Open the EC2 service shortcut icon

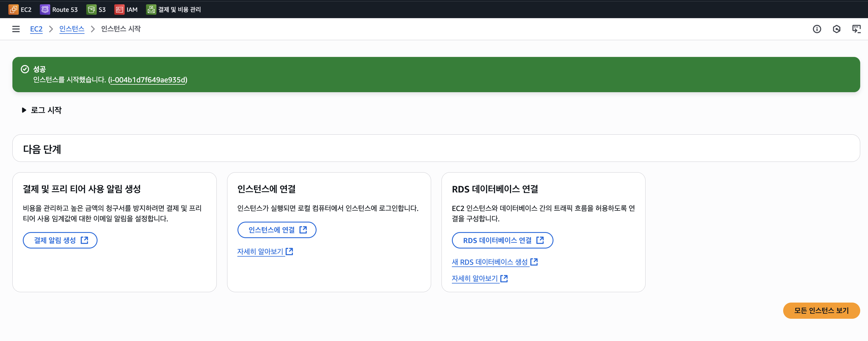(x=14, y=10)
